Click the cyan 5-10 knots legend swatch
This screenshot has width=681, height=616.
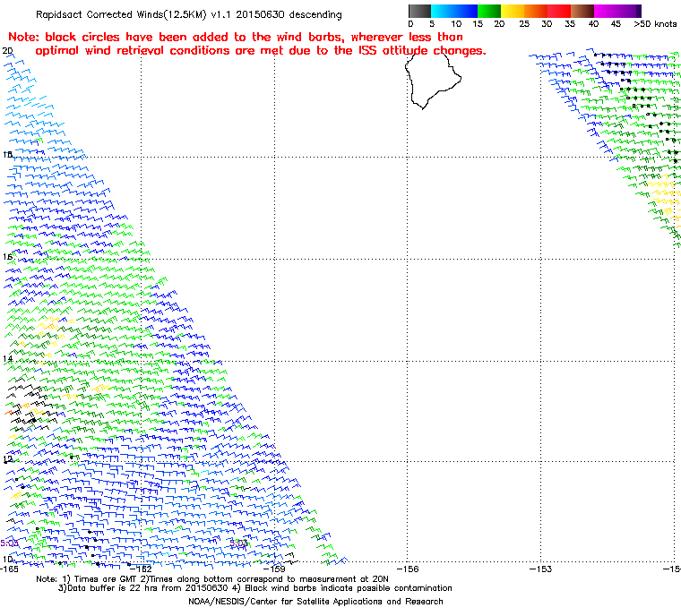[x=443, y=11]
